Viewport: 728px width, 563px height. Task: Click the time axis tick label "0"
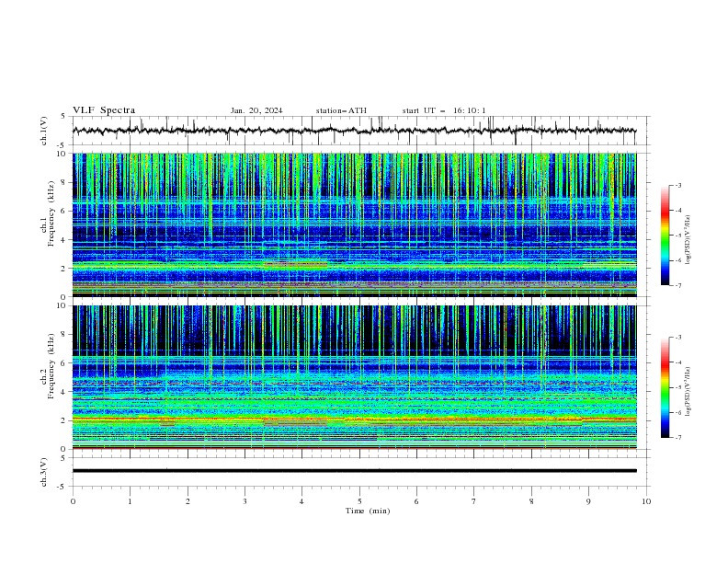pyautogui.click(x=73, y=501)
